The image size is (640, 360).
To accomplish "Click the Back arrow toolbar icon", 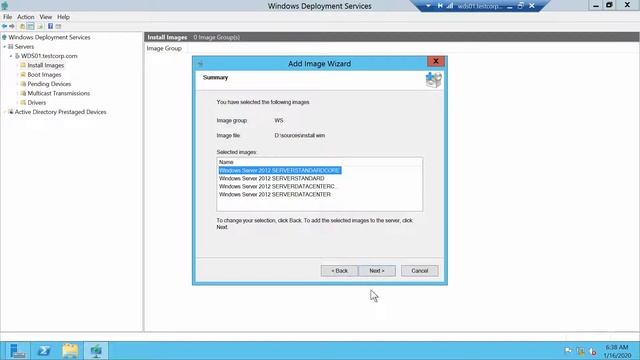I will click(4, 26).
